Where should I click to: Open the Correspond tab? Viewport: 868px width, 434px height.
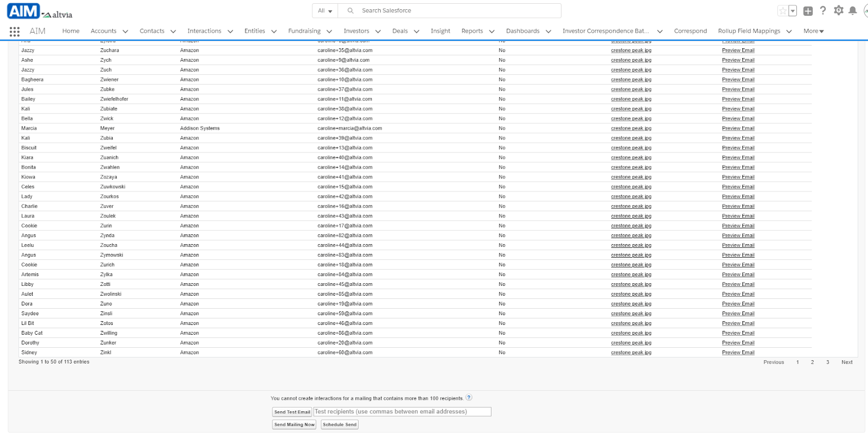[x=691, y=31]
